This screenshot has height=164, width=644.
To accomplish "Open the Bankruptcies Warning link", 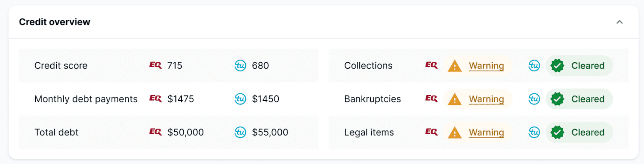I will coord(486,99).
